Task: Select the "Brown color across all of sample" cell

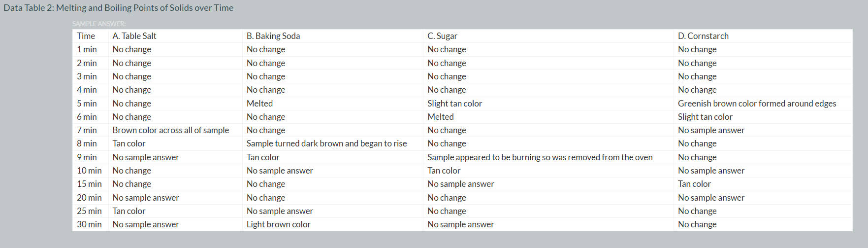Action: click(x=171, y=130)
